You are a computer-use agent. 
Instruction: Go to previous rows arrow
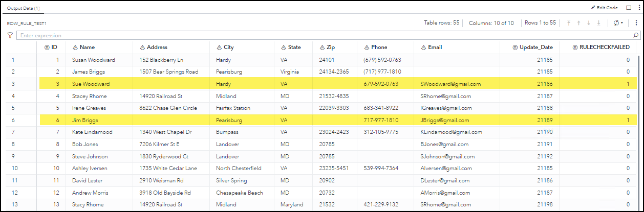click(x=578, y=23)
